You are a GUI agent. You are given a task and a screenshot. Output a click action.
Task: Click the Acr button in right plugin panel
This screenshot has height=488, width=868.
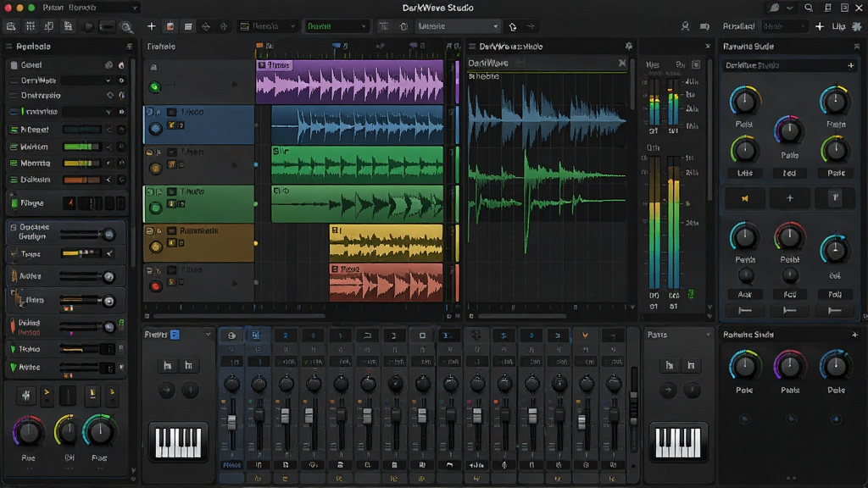[745, 294]
